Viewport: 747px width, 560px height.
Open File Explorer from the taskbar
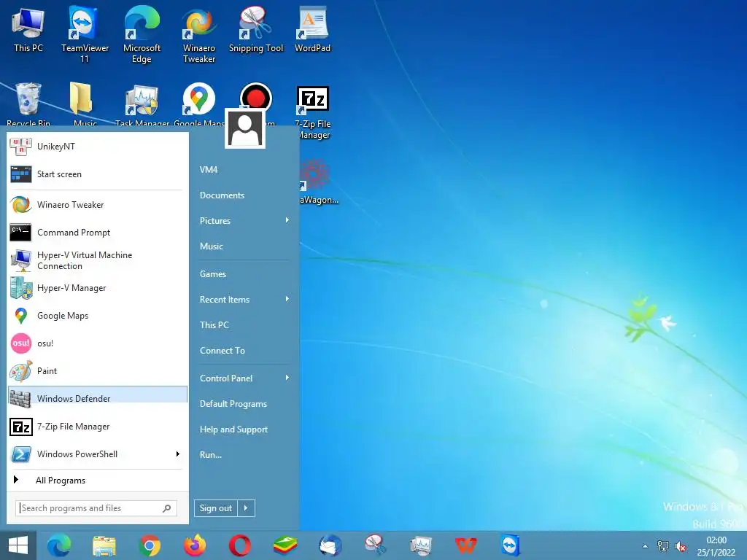pyautogui.click(x=104, y=545)
